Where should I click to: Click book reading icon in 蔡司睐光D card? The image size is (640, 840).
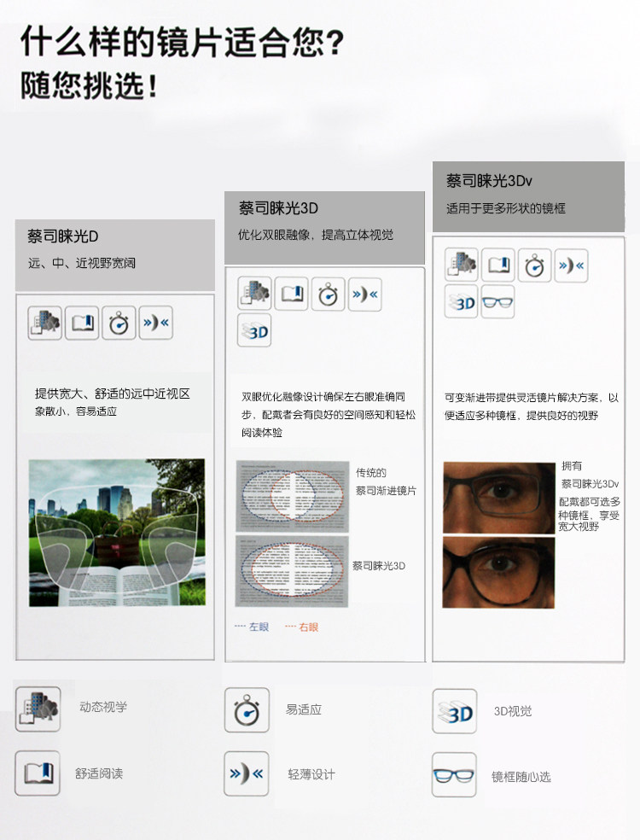point(82,323)
